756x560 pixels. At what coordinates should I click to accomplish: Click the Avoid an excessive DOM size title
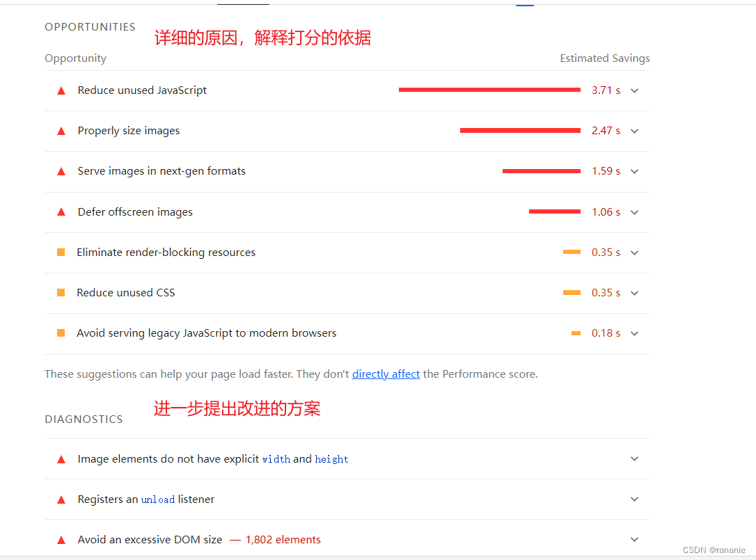[x=150, y=540]
